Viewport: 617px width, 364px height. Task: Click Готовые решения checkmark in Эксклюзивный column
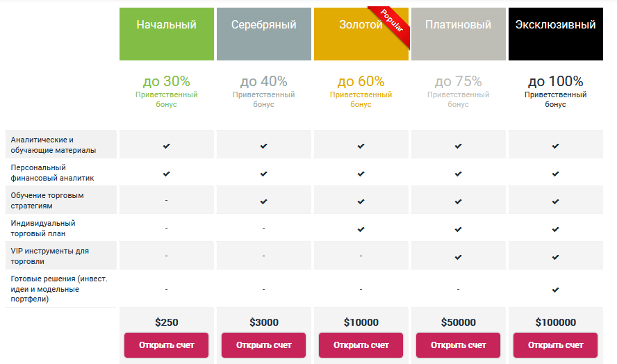pyautogui.click(x=555, y=289)
